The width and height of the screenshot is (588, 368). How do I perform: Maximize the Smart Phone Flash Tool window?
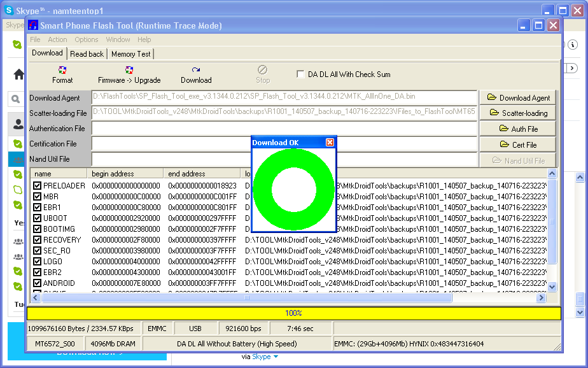(538, 25)
